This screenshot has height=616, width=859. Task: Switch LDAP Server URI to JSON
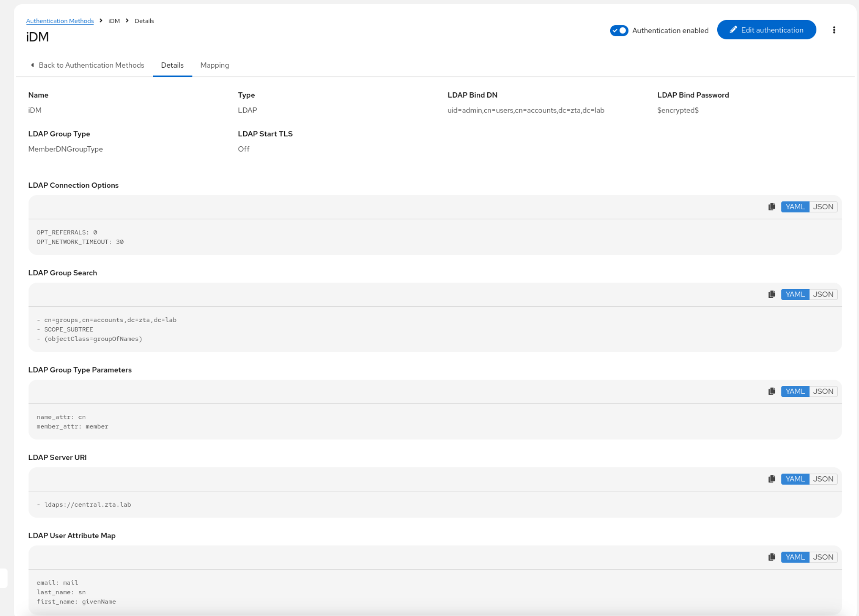tap(823, 479)
